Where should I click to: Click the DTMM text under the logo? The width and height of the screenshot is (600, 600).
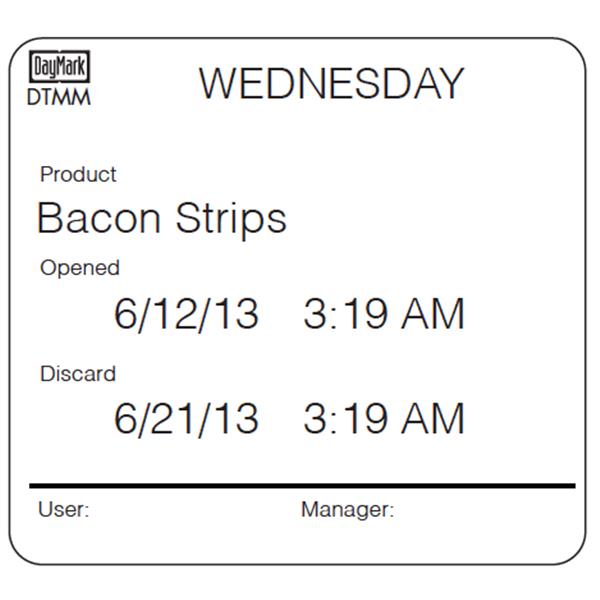[x=59, y=97]
